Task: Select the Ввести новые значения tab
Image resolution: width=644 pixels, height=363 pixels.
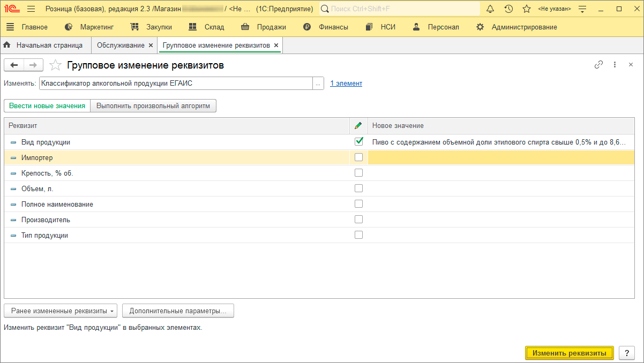Action: pos(47,106)
